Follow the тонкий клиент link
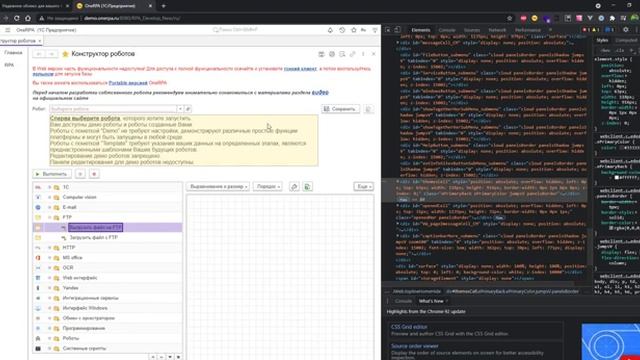Image resolution: width=640 pixels, height=360 pixels. tap(300, 69)
